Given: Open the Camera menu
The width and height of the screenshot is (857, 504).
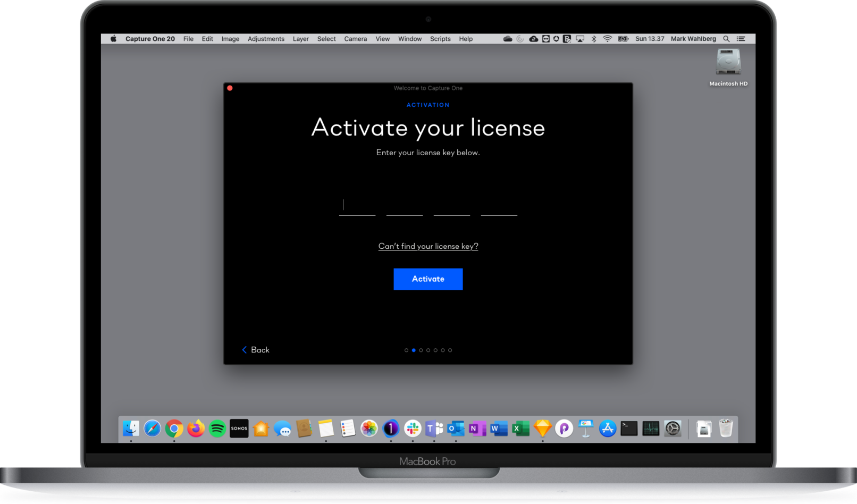Looking at the screenshot, I should click(355, 38).
